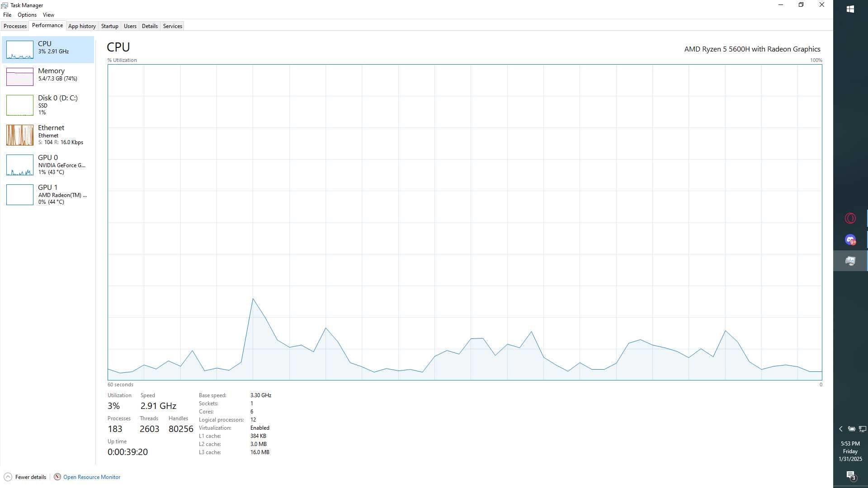Screen dimensions: 868x488
Task: Click the Processes count 183
Action: click(x=115, y=429)
